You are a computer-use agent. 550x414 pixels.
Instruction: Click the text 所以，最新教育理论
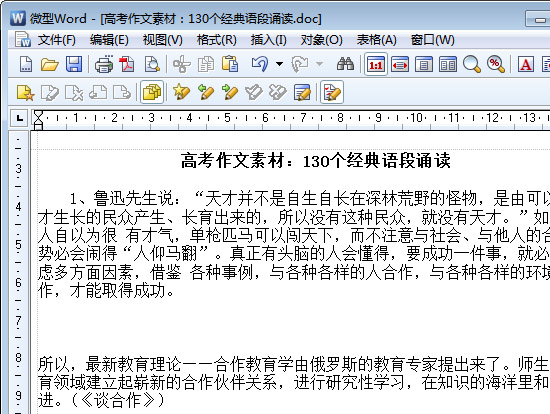coord(109,364)
